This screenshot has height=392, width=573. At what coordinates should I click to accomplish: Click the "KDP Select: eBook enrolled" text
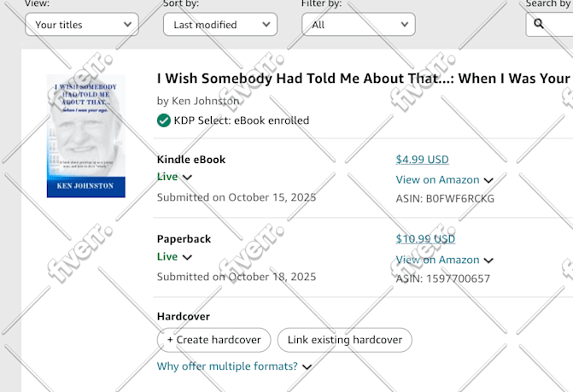click(x=241, y=120)
